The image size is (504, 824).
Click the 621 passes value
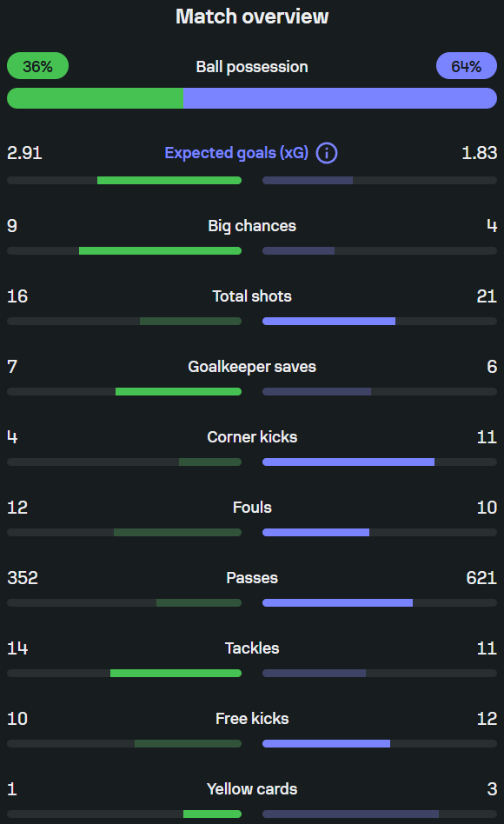(x=481, y=578)
